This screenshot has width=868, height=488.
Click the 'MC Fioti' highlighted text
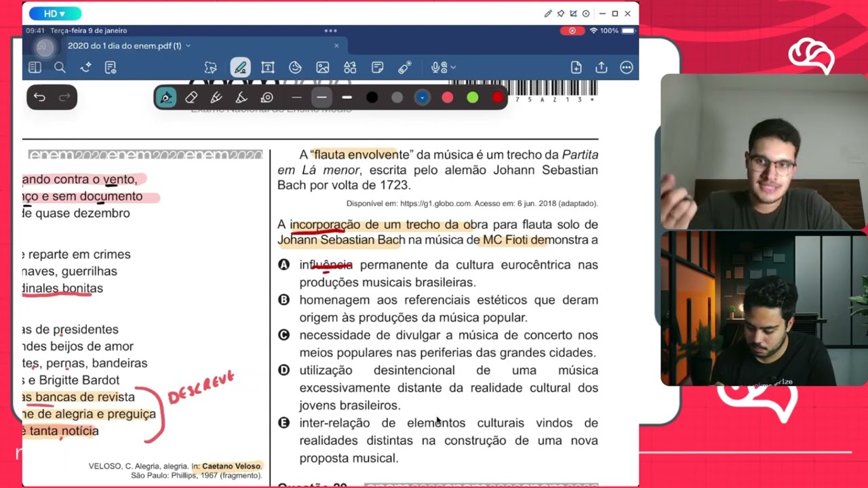pyautogui.click(x=506, y=240)
